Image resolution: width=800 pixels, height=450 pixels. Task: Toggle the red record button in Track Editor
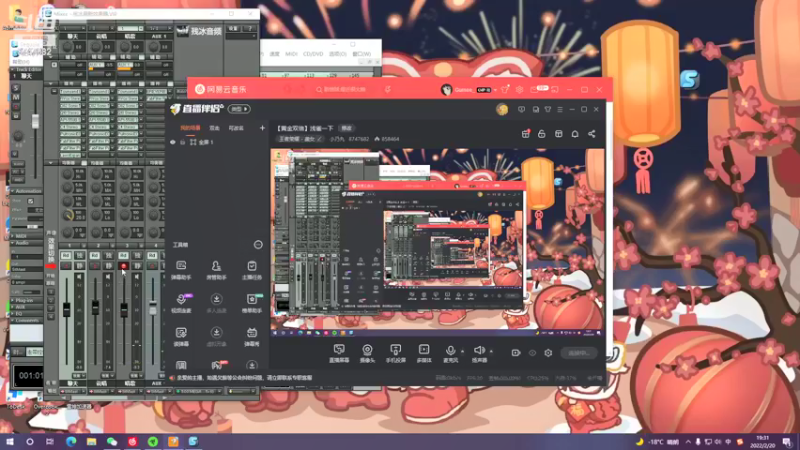click(16, 107)
